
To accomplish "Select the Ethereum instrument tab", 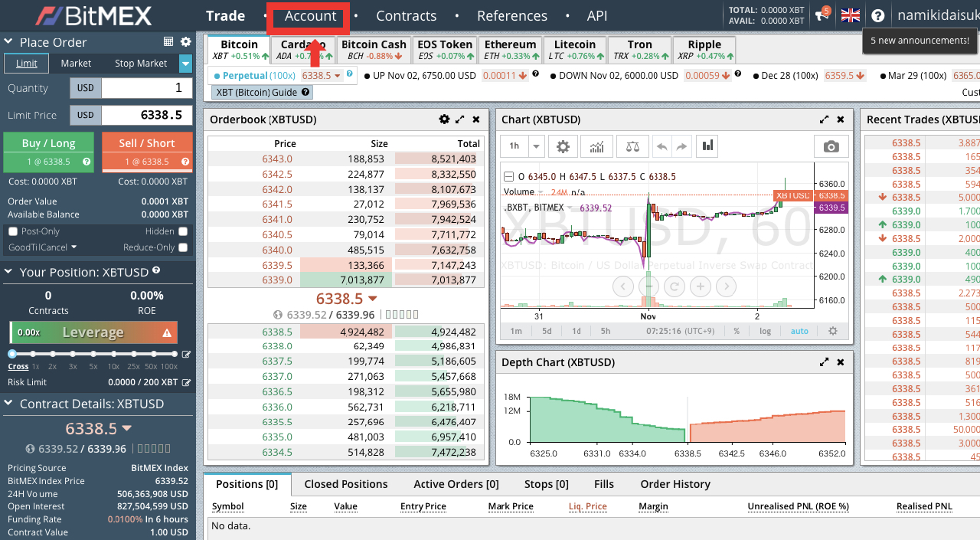I will 510,50.
